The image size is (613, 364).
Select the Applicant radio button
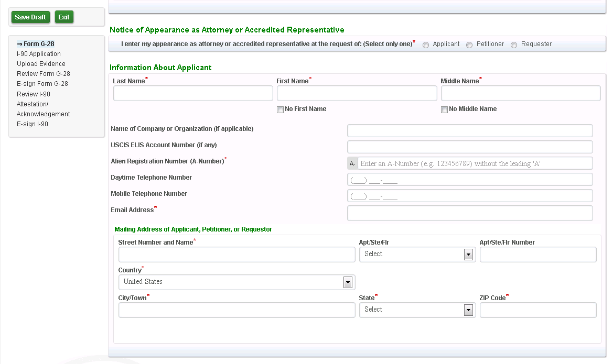click(426, 45)
